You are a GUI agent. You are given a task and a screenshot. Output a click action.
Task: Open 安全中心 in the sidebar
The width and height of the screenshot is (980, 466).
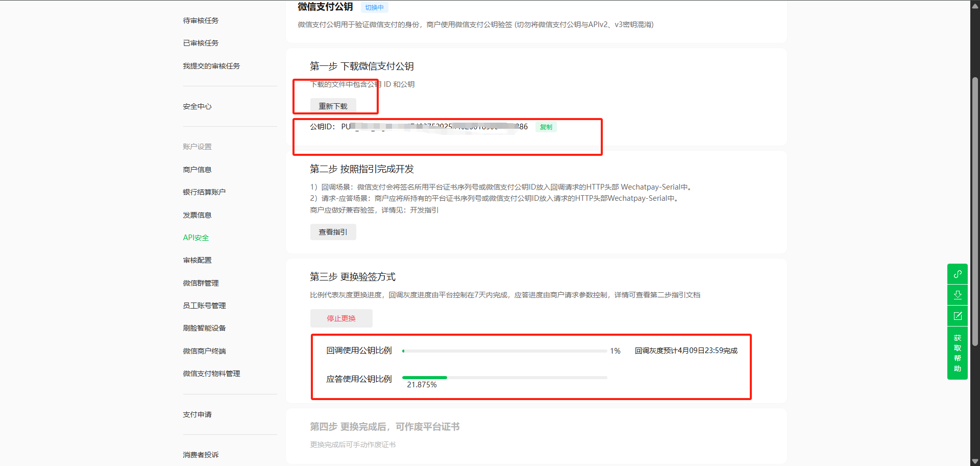coord(197,106)
